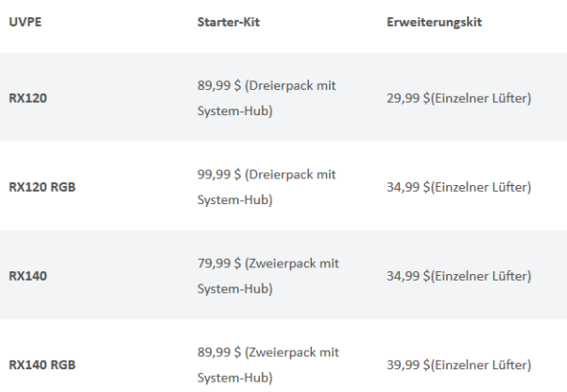Screen dimensions: 567x392
Task: Select the 29,99 $ expansion kit price
Action: [406, 98]
